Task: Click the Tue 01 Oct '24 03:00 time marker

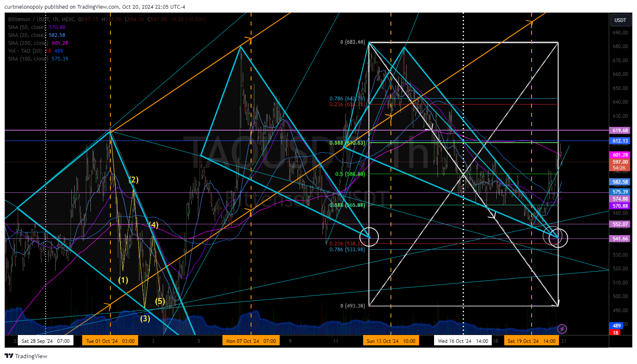Action: click(x=110, y=341)
